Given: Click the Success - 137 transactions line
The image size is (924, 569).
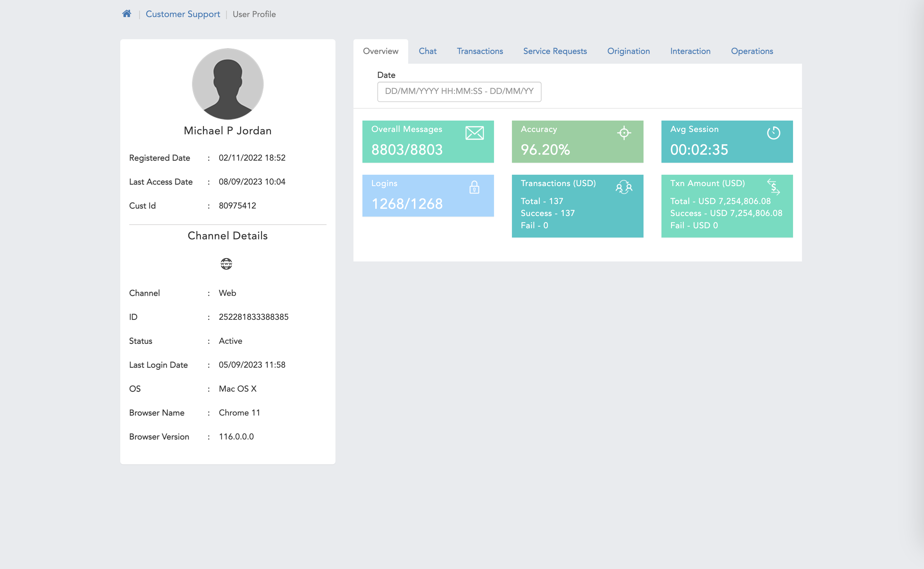Looking at the screenshot, I should (x=548, y=213).
